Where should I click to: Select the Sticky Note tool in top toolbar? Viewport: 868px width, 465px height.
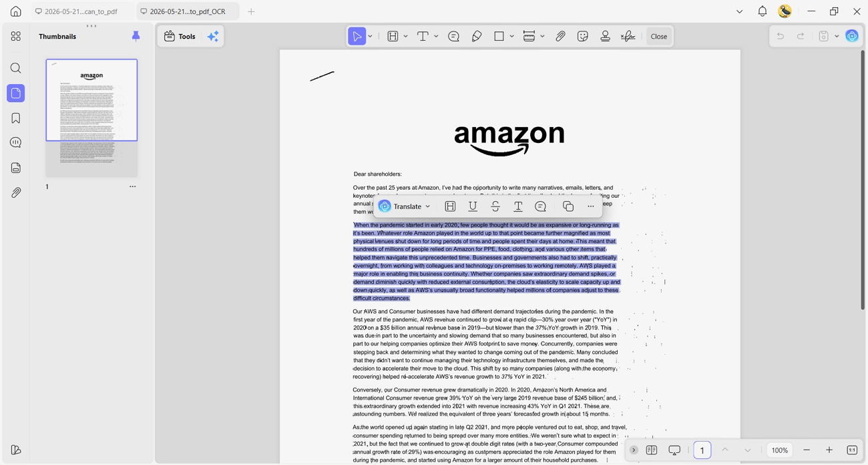coord(454,36)
